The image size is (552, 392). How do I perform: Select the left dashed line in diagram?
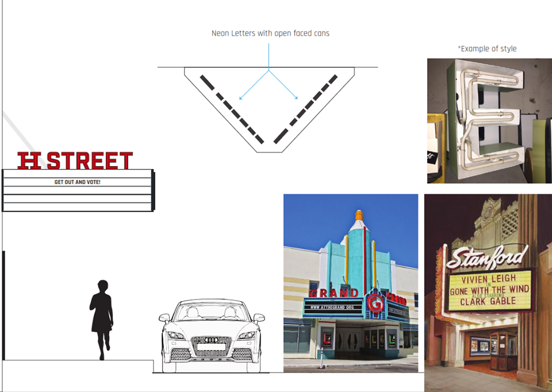click(x=231, y=109)
